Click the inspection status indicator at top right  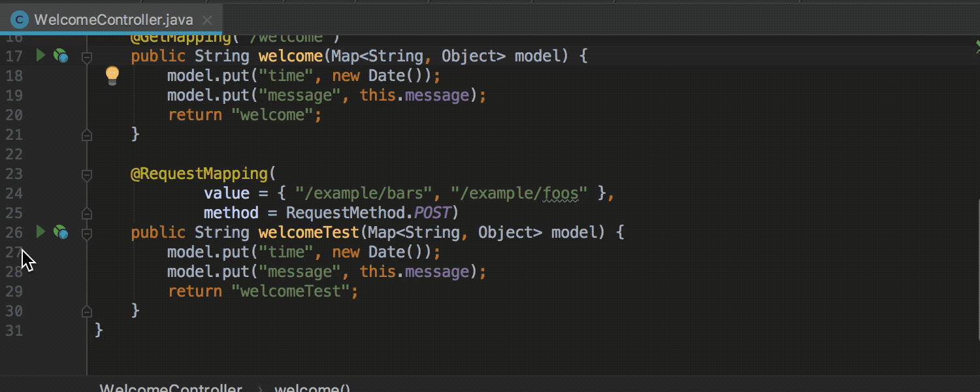977,46
